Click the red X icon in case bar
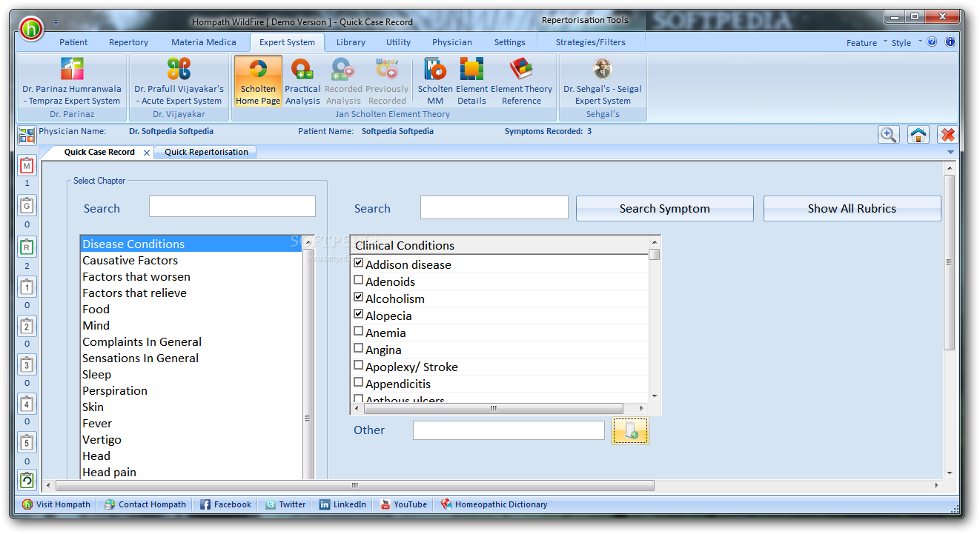 pos(947,135)
